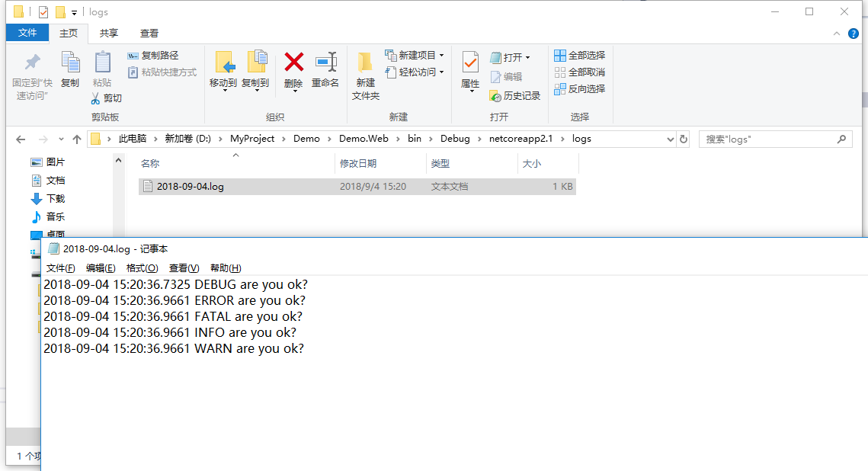868x471 pixels.
Task: Click the search magnifier icon
Action: point(841,139)
